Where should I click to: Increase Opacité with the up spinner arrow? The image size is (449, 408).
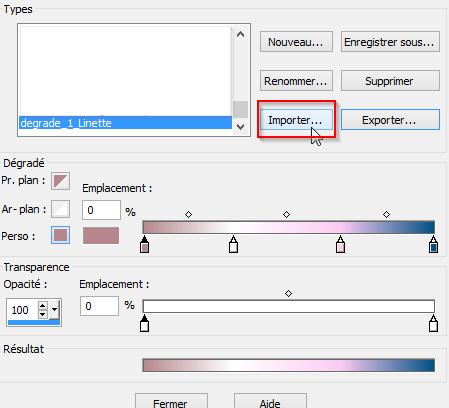point(43,305)
